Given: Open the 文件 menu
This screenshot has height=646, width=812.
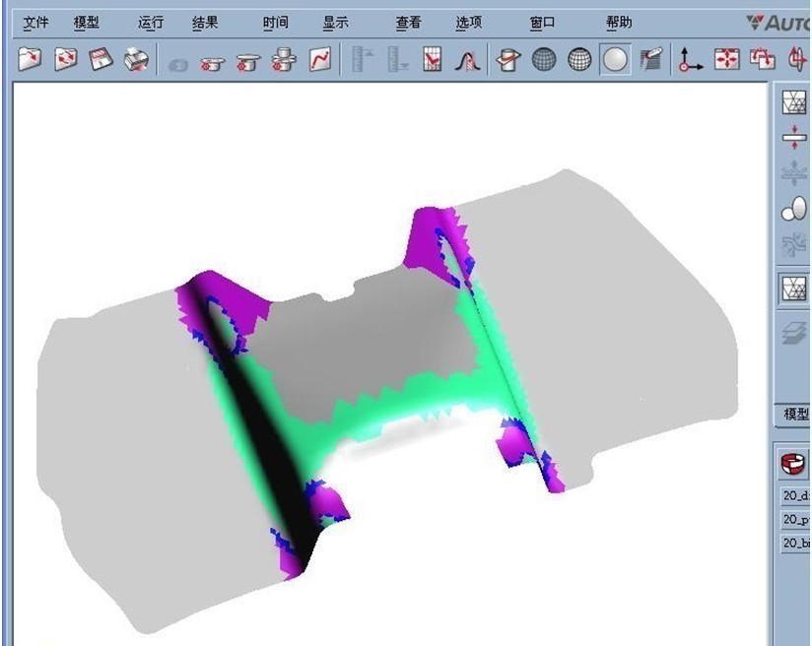Looking at the screenshot, I should point(35,23).
